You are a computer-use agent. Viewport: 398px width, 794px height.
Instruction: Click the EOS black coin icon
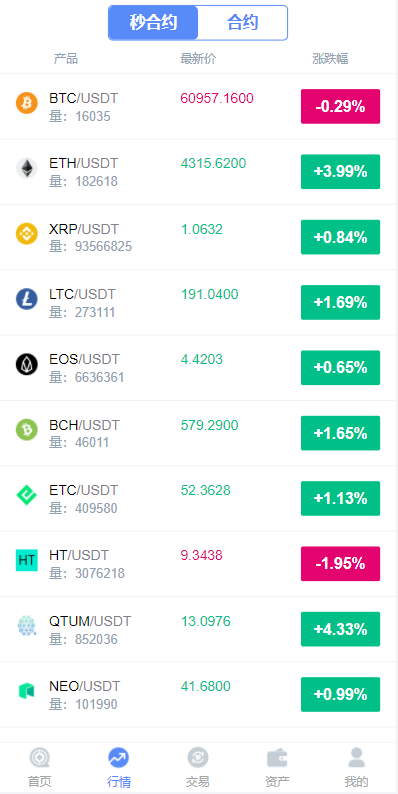pyautogui.click(x=27, y=364)
